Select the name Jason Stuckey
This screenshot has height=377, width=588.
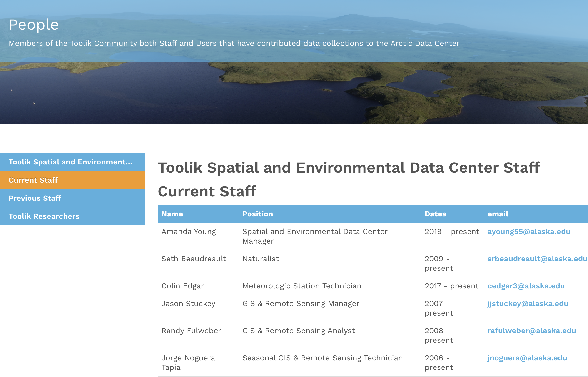coord(188,304)
